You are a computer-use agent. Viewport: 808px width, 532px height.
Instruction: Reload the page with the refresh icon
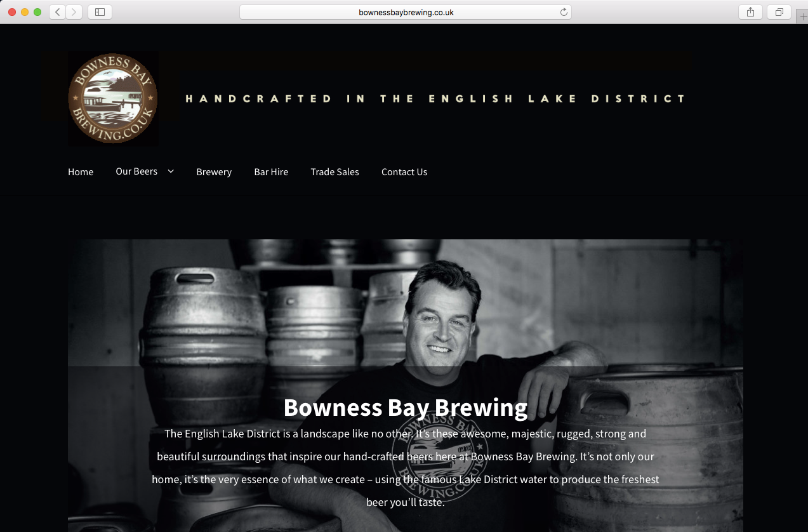pos(563,12)
